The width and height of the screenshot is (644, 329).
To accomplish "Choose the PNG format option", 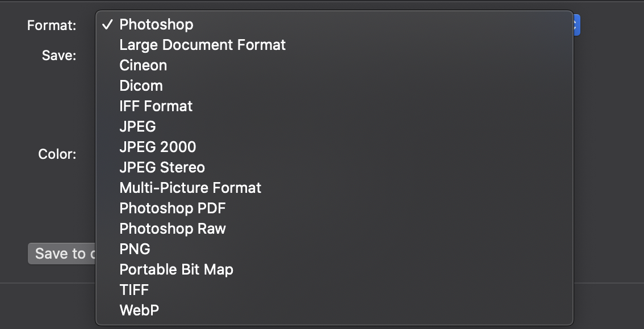I will pos(135,249).
